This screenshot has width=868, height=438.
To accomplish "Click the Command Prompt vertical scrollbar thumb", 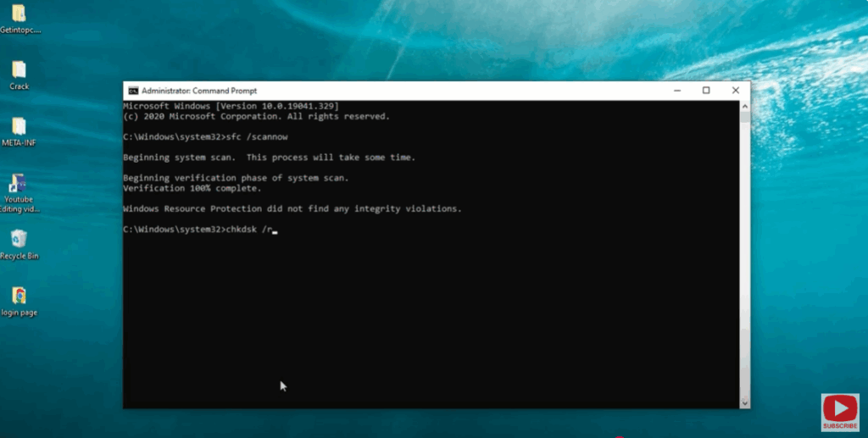I will click(x=744, y=117).
